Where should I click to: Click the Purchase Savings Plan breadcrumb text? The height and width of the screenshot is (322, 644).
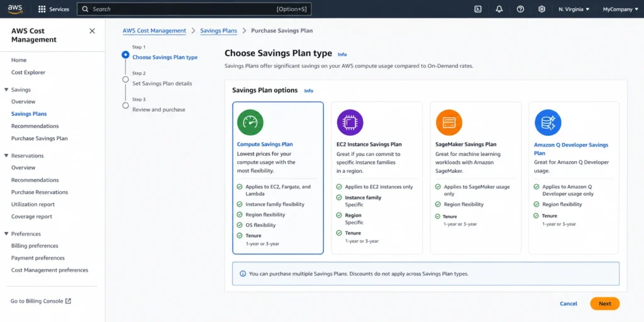282,30
